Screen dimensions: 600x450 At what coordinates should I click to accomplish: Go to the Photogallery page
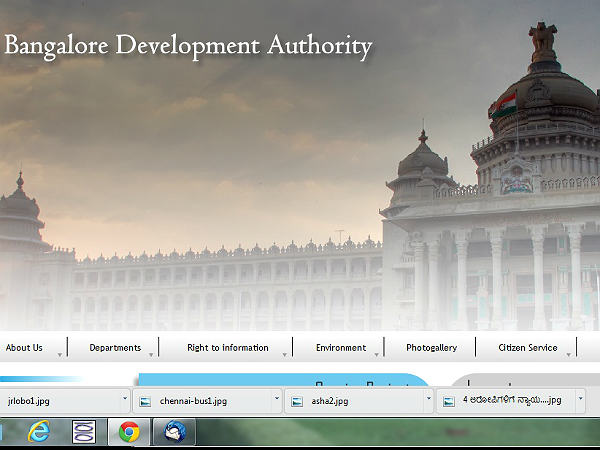(x=431, y=348)
